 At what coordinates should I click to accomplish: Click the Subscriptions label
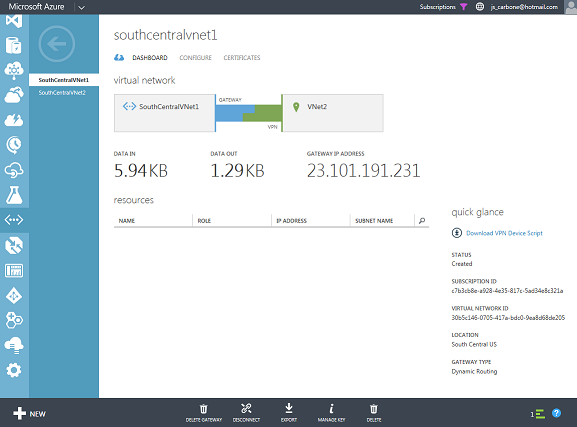(438, 7)
